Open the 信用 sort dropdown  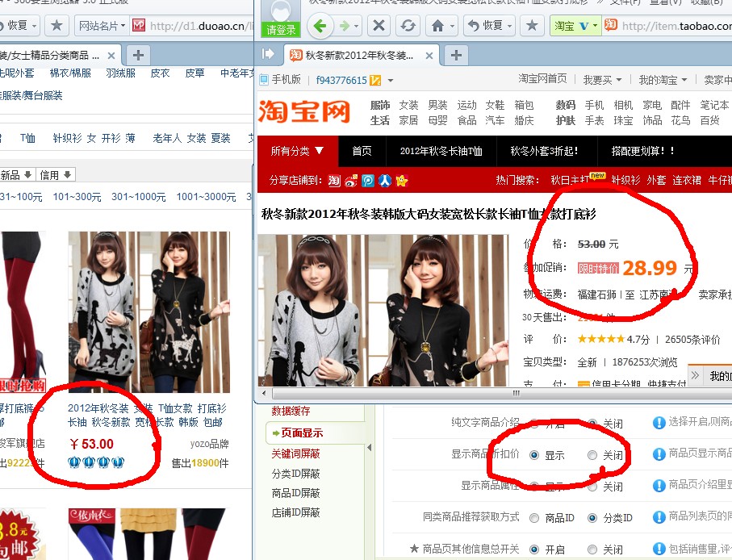[55, 175]
